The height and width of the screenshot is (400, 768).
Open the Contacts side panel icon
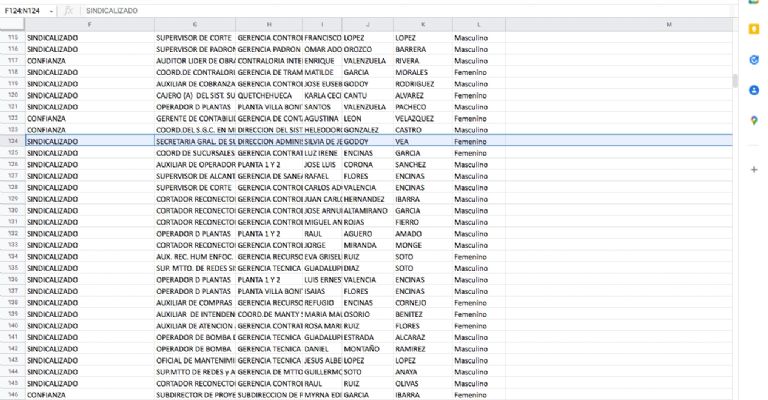click(x=753, y=90)
